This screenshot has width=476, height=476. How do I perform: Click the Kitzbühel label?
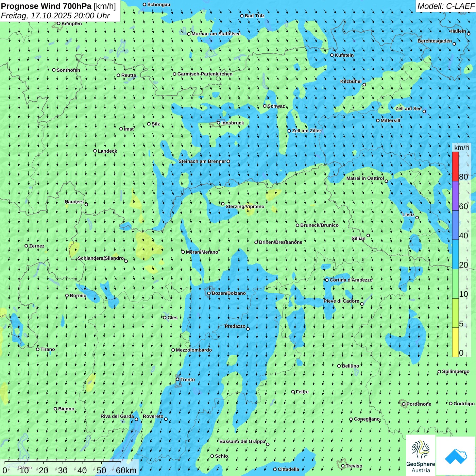click(351, 81)
